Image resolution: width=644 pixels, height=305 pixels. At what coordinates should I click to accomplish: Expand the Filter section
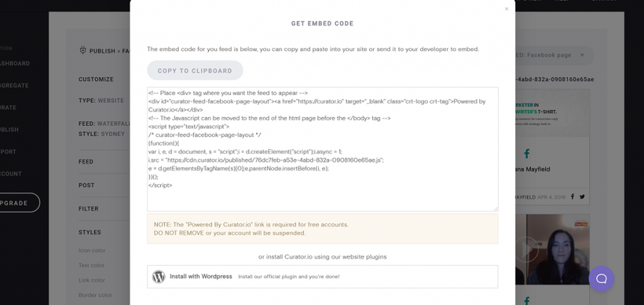pyautogui.click(x=88, y=209)
